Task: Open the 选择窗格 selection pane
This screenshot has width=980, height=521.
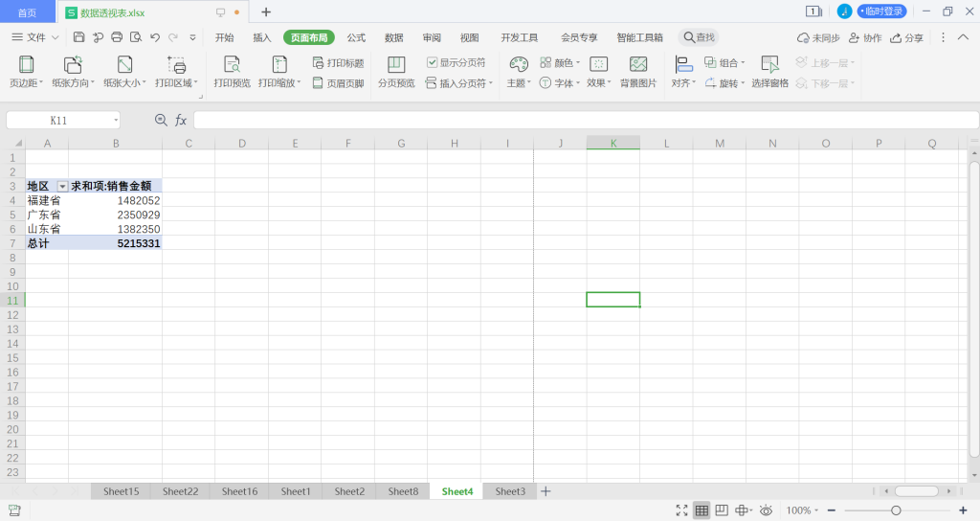Action: 769,72
